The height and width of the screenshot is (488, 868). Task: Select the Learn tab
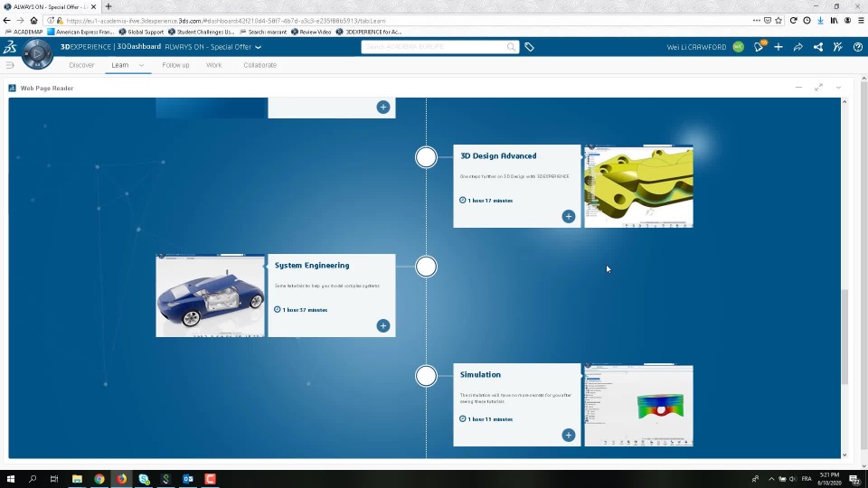pyautogui.click(x=119, y=65)
